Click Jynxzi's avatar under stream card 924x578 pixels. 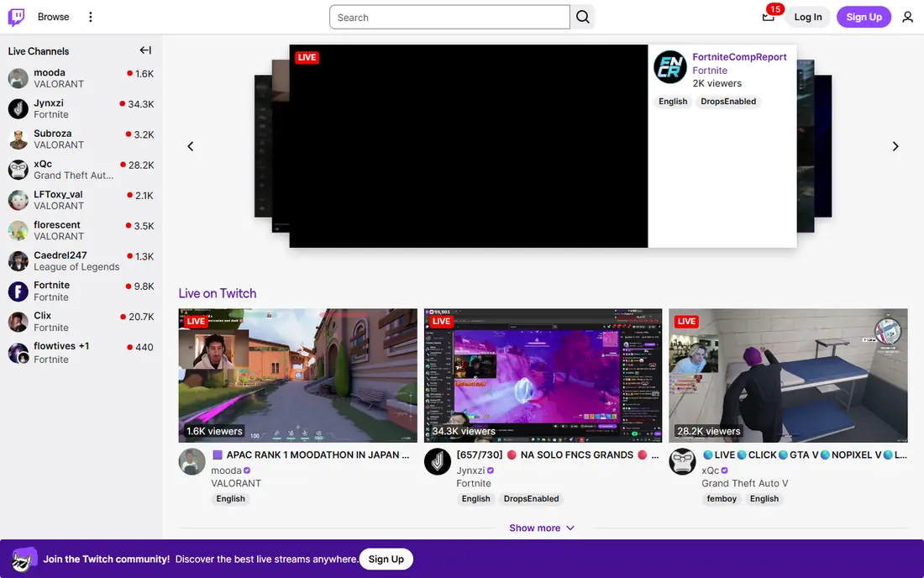[438, 461]
